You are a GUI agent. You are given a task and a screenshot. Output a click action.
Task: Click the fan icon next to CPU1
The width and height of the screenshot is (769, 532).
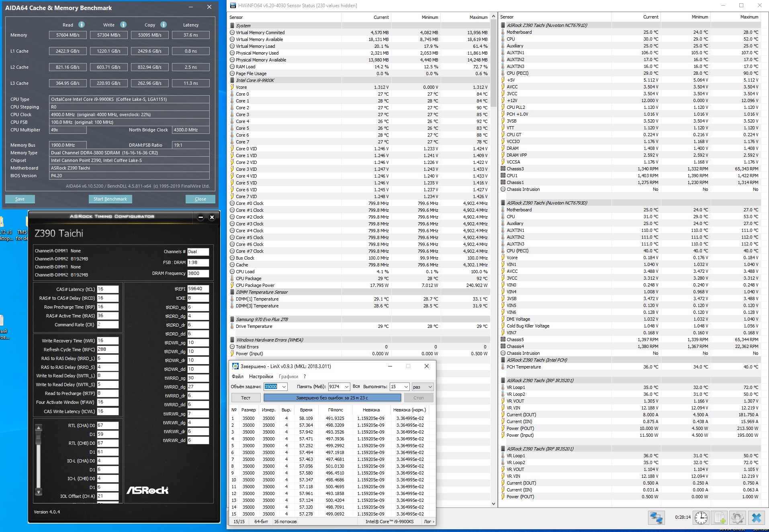(x=503, y=176)
